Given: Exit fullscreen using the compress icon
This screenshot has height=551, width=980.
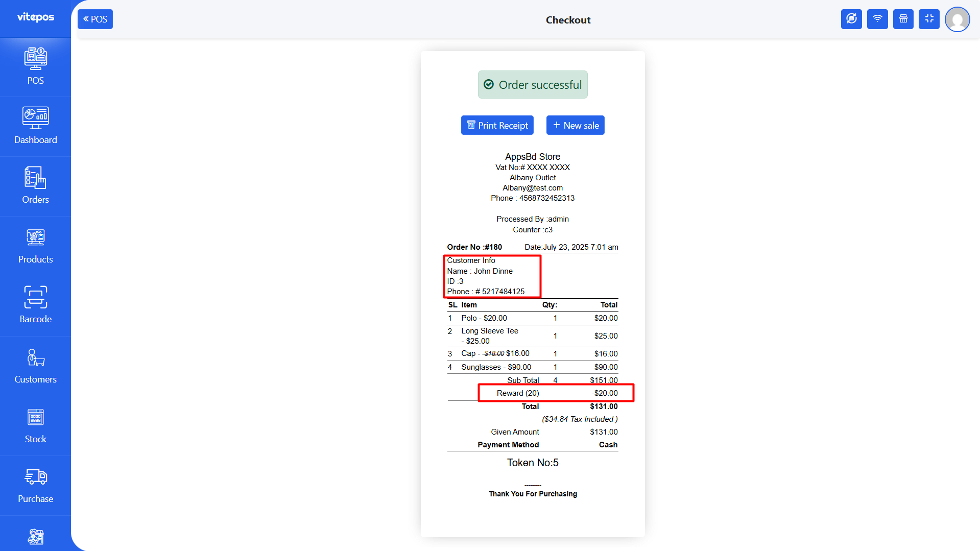Looking at the screenshot, I should 929,19.
